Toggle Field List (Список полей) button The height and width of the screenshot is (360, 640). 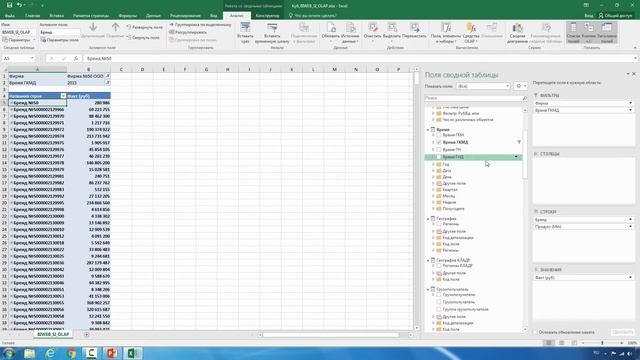(x=573, y=33)
